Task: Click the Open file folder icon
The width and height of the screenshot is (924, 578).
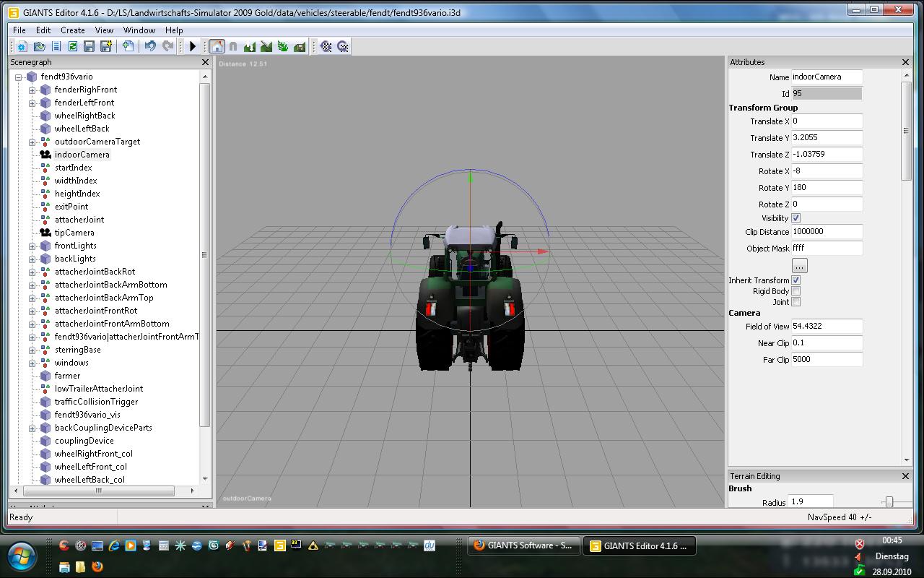Action: tap(39, 46)
